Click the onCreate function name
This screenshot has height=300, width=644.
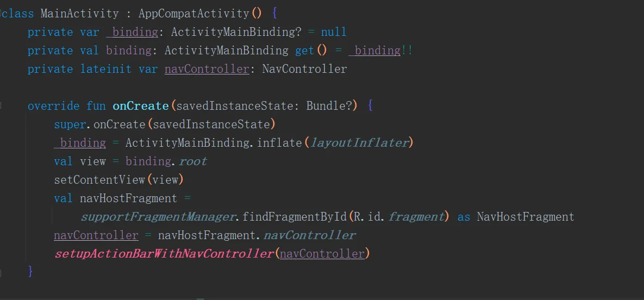pos(141,106)
